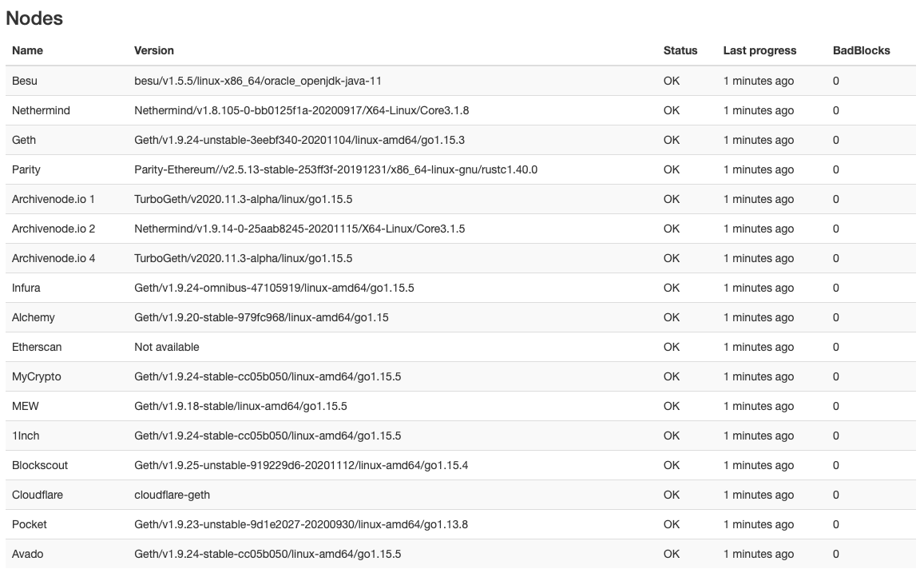Click the besu/v1.5.5 version string
Viewport: 924px width, 581px height.
[x=257, y=81]
